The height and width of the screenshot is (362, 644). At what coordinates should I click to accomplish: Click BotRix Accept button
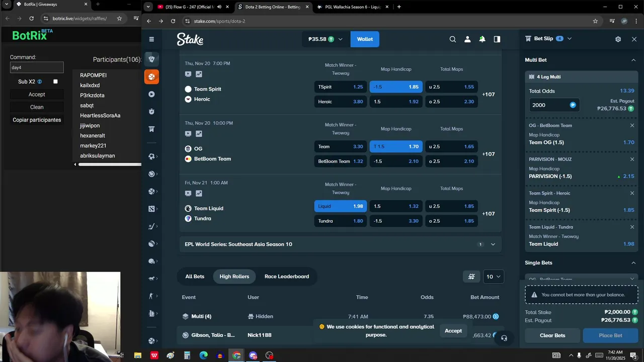click(37, 95)
